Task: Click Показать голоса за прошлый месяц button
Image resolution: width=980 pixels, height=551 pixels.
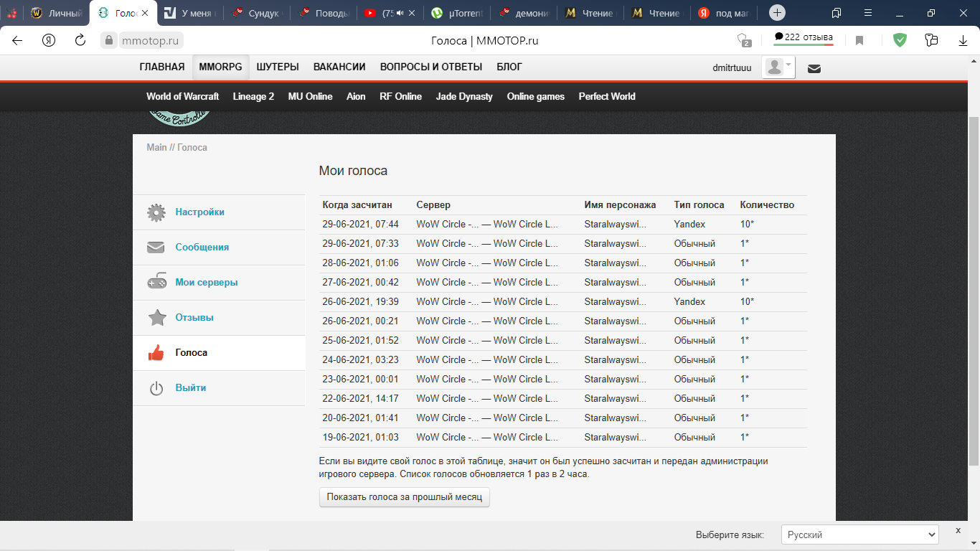Action: (x=405, y=497)
